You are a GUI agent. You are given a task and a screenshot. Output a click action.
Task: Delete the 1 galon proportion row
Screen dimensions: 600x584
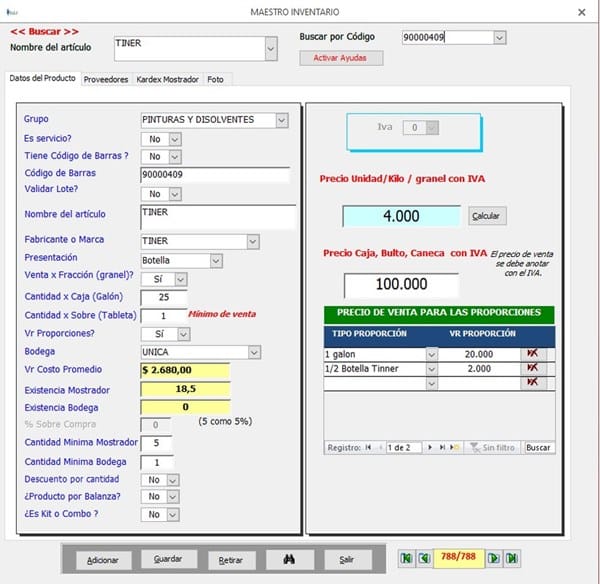531,354
